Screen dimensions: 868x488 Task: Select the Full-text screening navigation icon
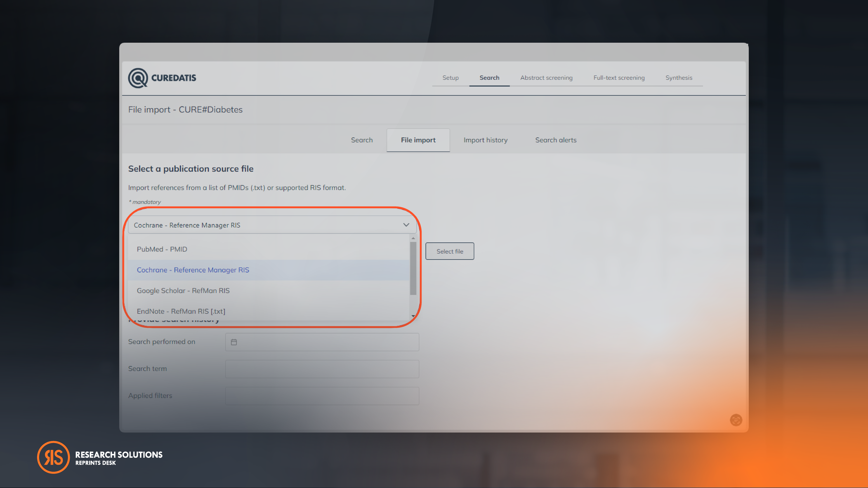[x=619, y=77]
